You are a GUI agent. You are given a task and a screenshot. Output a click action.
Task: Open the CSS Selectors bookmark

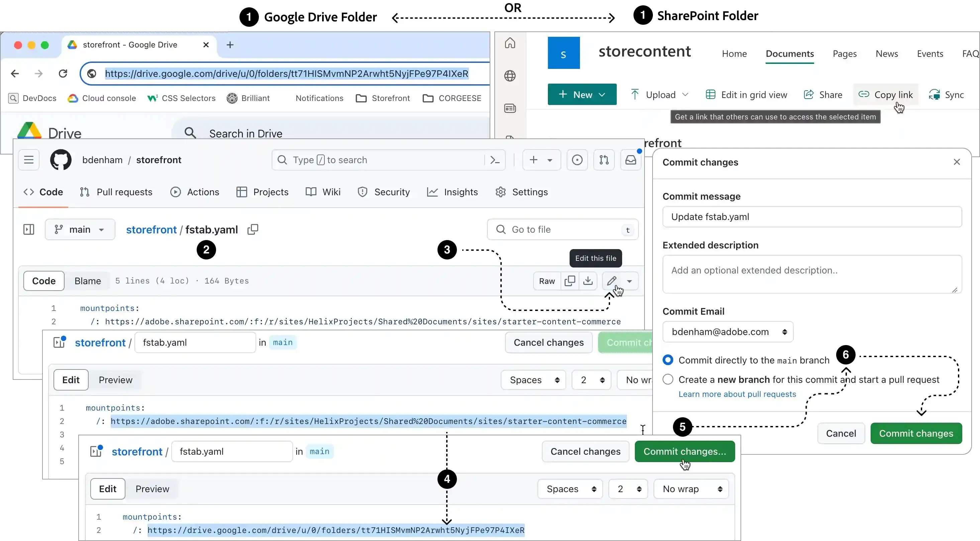[182, 98]
